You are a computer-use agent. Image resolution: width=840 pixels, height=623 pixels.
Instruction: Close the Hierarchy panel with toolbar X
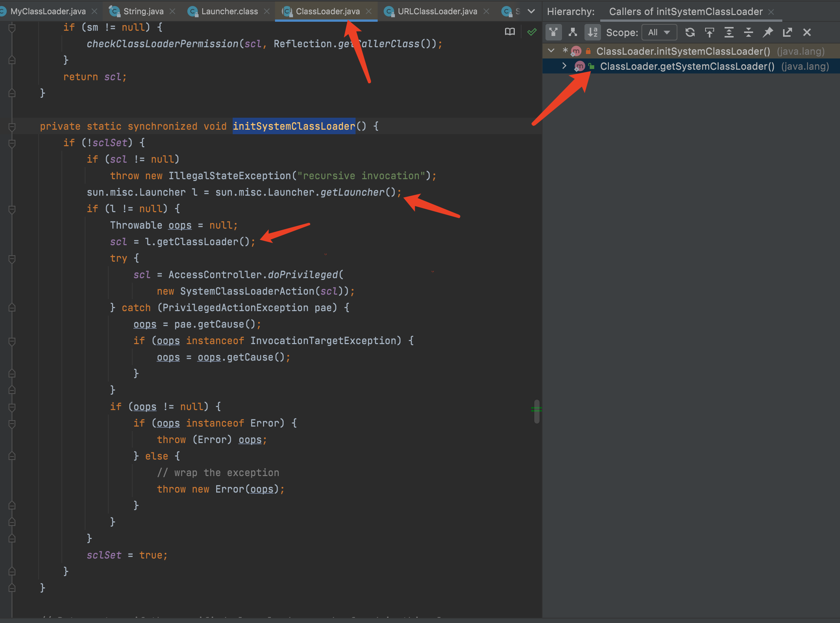(x=807, y=33)
